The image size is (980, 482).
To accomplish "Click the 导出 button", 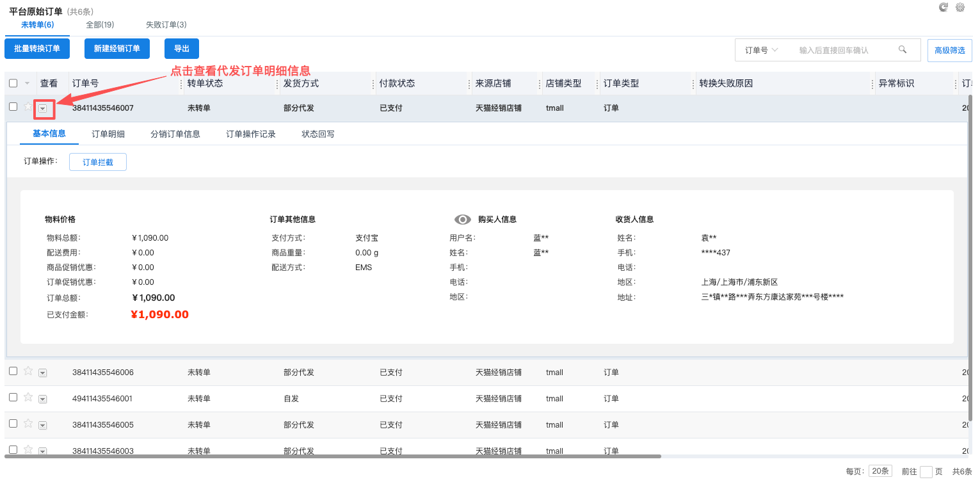I will point(182,49).
